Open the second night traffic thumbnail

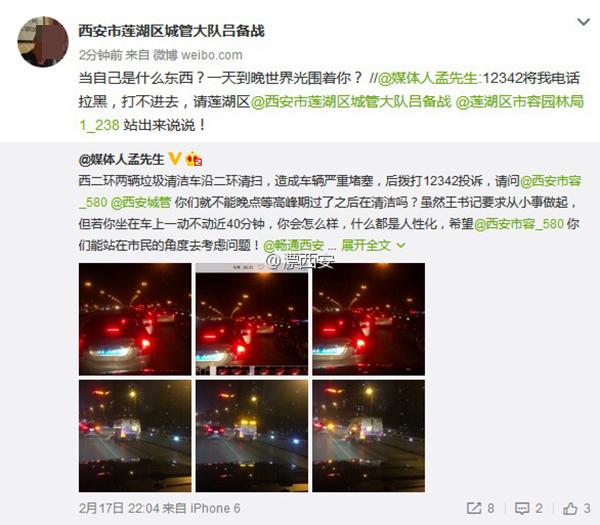251,319
